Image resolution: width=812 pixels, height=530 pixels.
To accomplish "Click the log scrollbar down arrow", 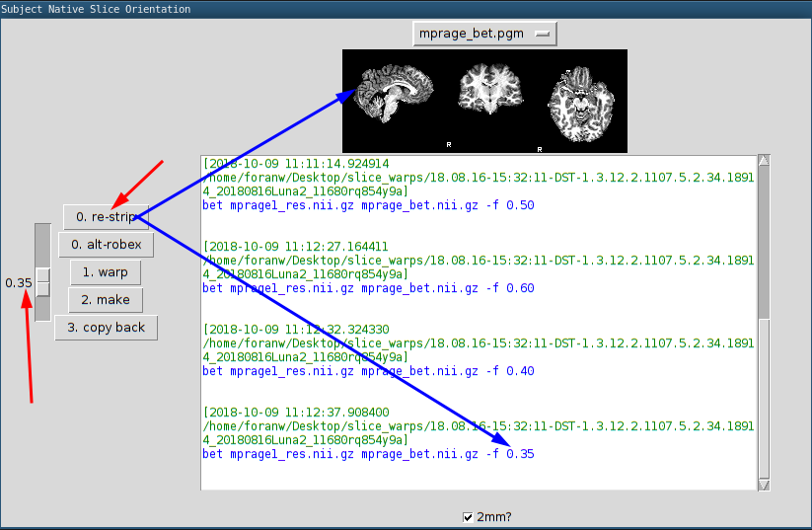I will click(x=764, y=484).
